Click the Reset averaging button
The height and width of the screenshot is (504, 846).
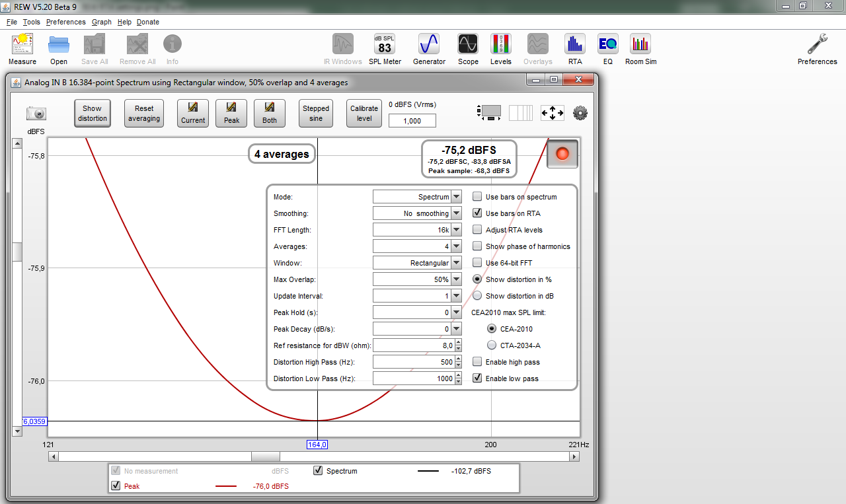coord(144,113)
